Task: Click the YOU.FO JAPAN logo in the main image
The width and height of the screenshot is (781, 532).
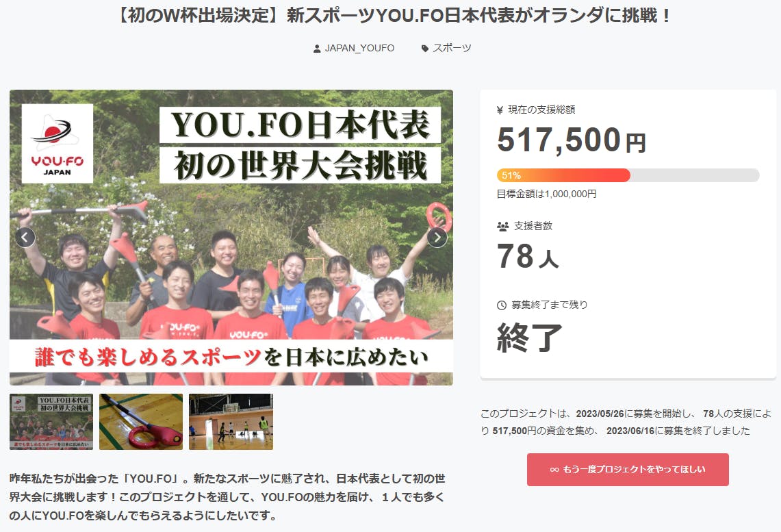Action: 57,144
